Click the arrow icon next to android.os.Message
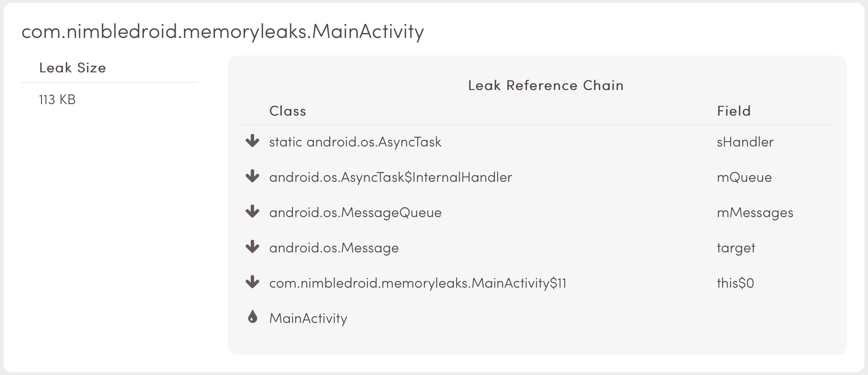 click(x=252, y=247)
